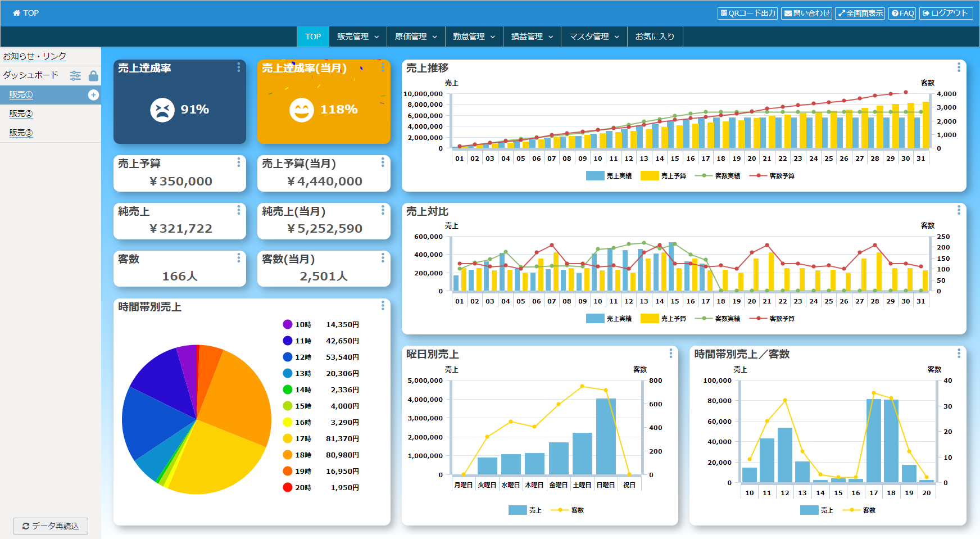980x539 pixels.
Task: Click the dashboard lock icon
Action: click(x=93, y=75)
